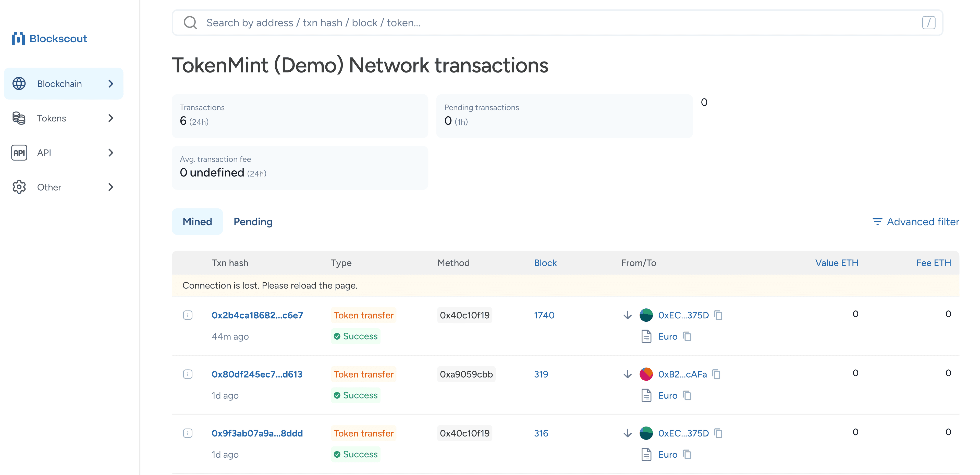Open the API sidebar section
Screen dimensions: 980x475
(x=64, y=153)
